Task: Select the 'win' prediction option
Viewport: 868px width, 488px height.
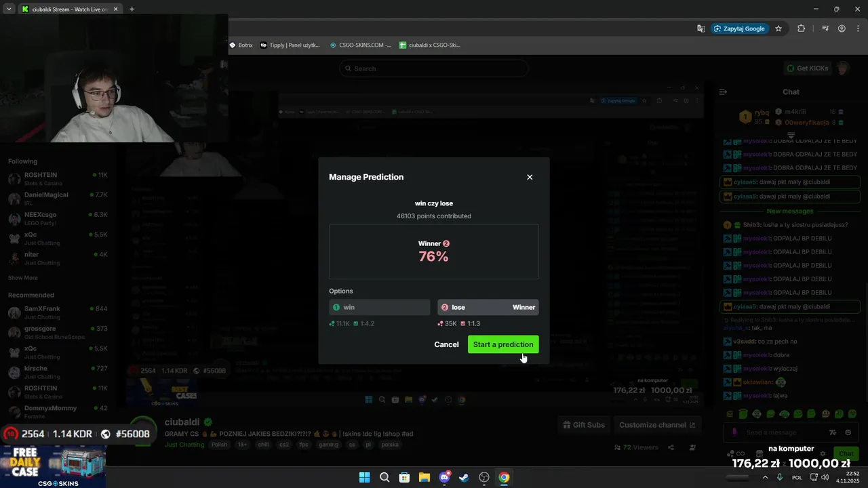Action: click(x=380, y=307)
